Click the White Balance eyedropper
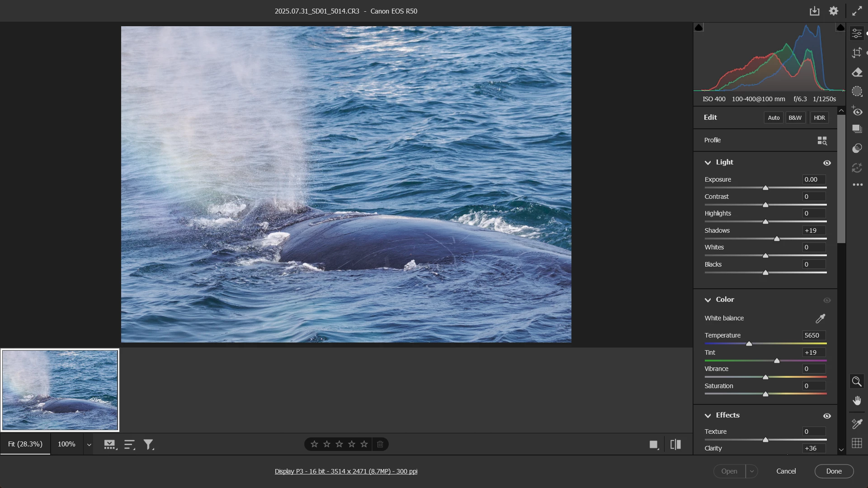 point(820,319)
